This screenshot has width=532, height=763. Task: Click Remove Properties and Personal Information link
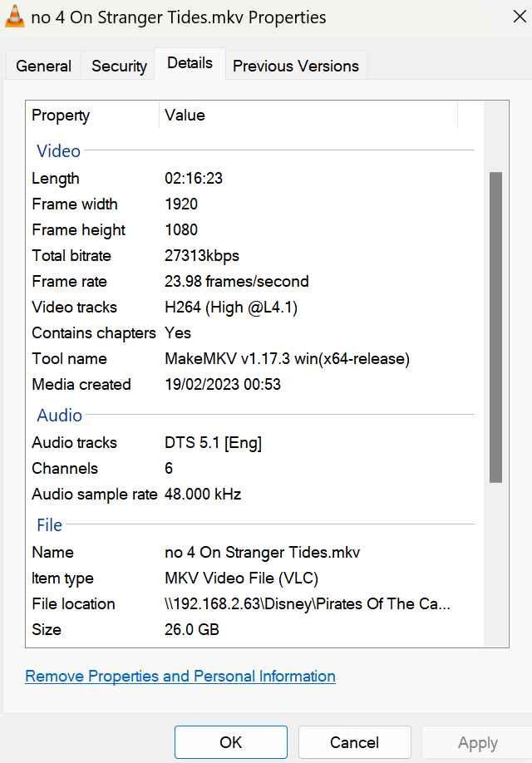(x=180, y=677)
